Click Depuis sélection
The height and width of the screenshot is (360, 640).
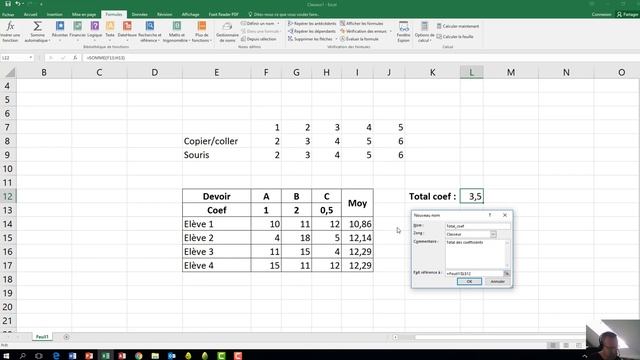259,39
